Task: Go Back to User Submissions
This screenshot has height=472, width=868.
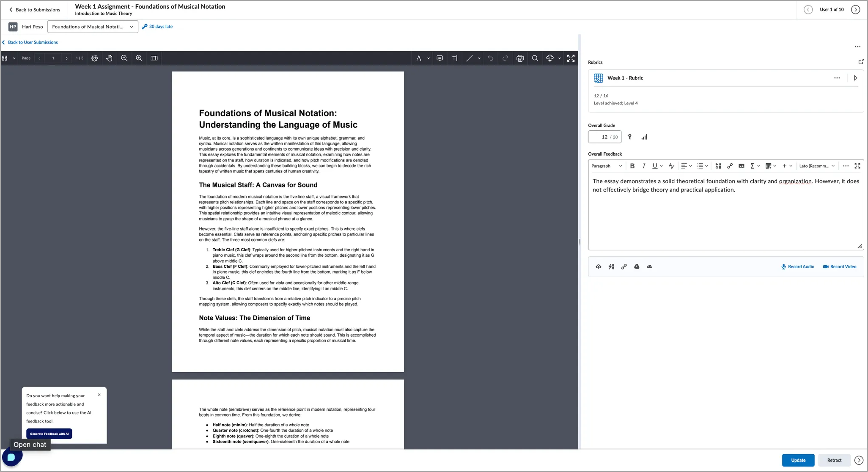Action: click(x=33, y=42)
